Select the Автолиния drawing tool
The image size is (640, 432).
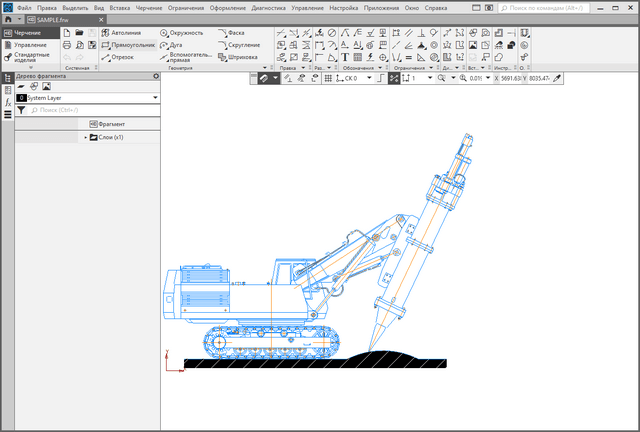coord(126,32)
